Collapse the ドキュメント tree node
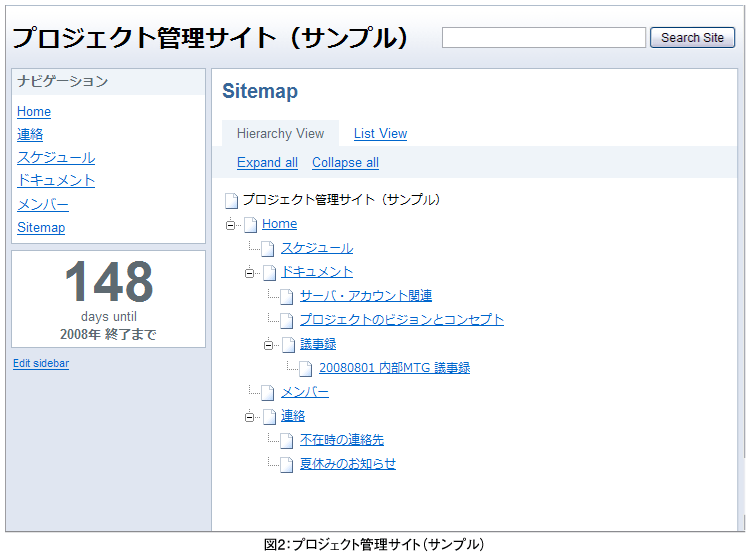This screenshot has height=555, width=750. tap(249, 273)
